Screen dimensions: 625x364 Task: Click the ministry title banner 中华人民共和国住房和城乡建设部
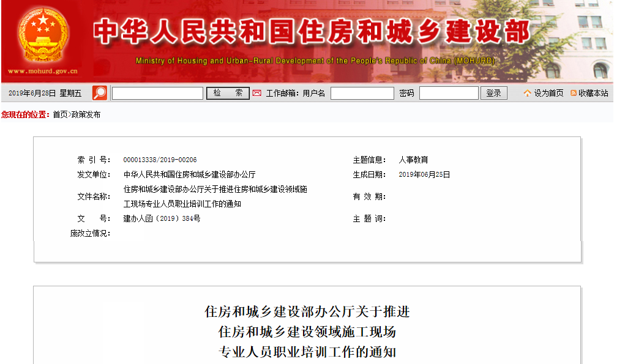[312, 31]
